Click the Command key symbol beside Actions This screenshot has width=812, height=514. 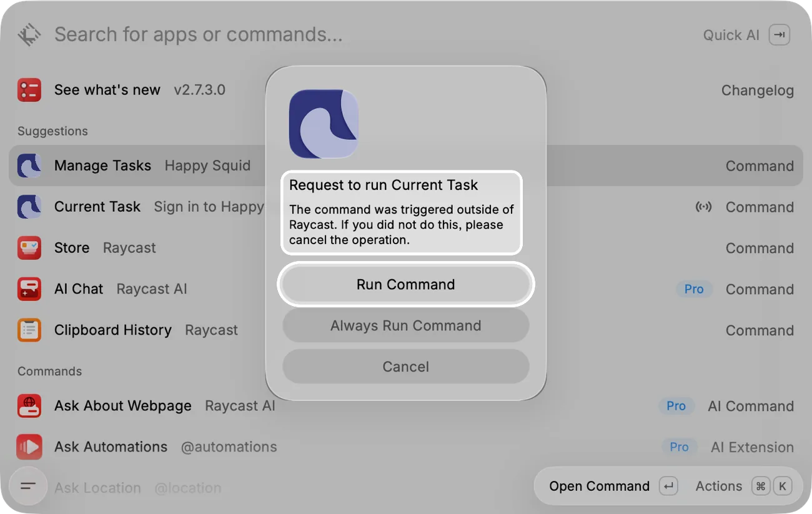tap(761, 487)
